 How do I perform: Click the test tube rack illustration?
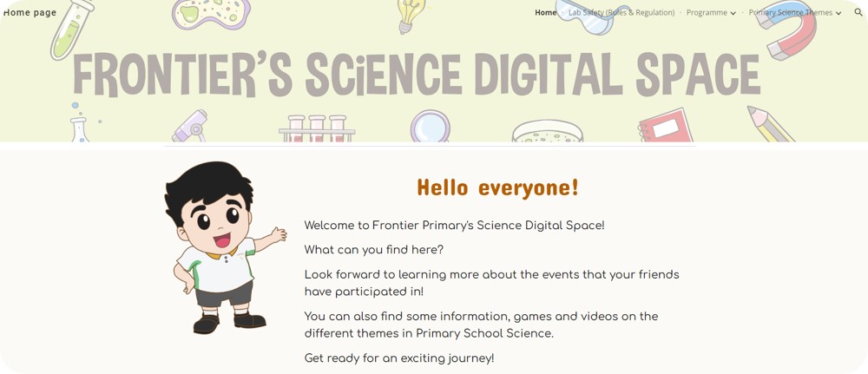[x=317, y=128]
